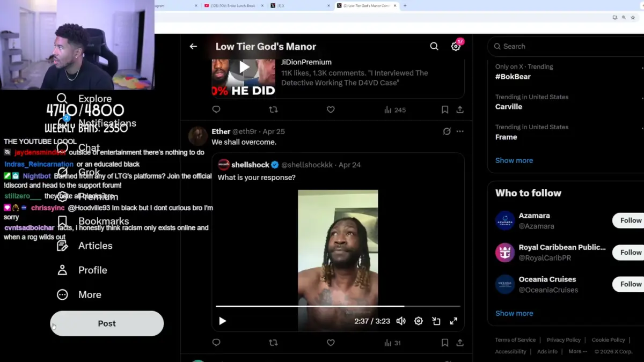This screenshot has height=362, width=644.
Task: Reply to Ether's post
Action: click(x=216, y=343)
